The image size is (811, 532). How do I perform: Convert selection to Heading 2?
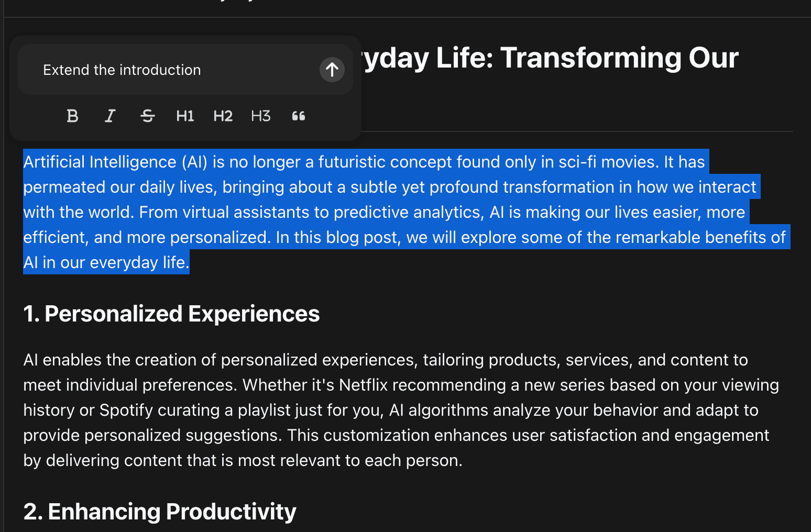click(x=223, y=116)
